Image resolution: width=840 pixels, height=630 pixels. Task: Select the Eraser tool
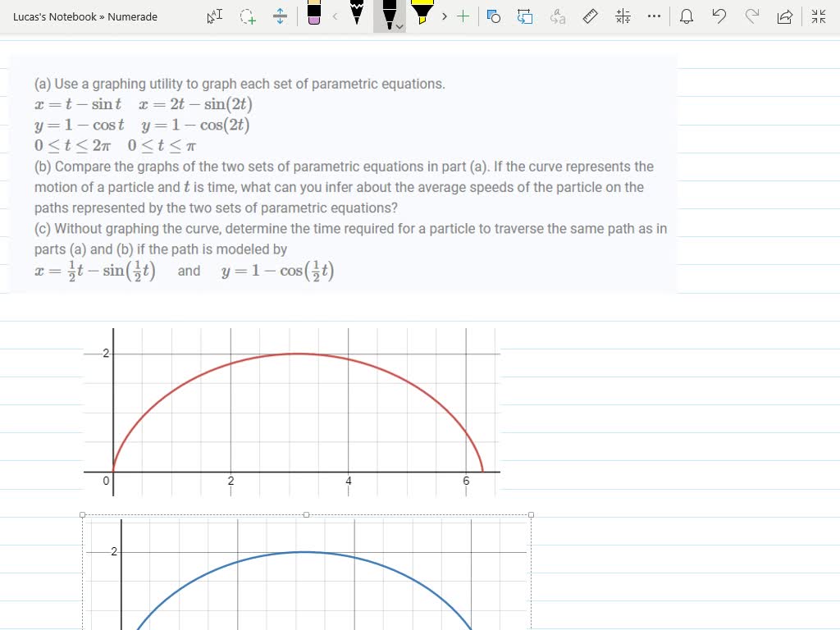[314, 13]
